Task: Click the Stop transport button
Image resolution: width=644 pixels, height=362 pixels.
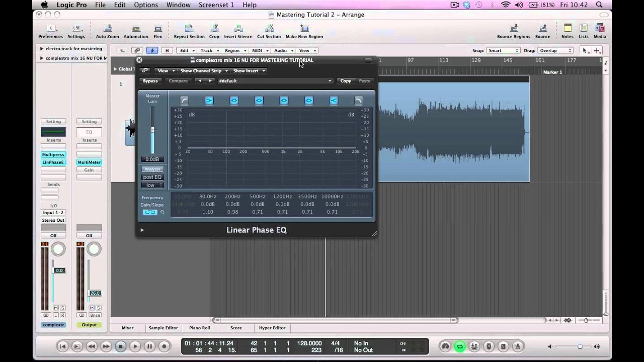Action: 121,346
